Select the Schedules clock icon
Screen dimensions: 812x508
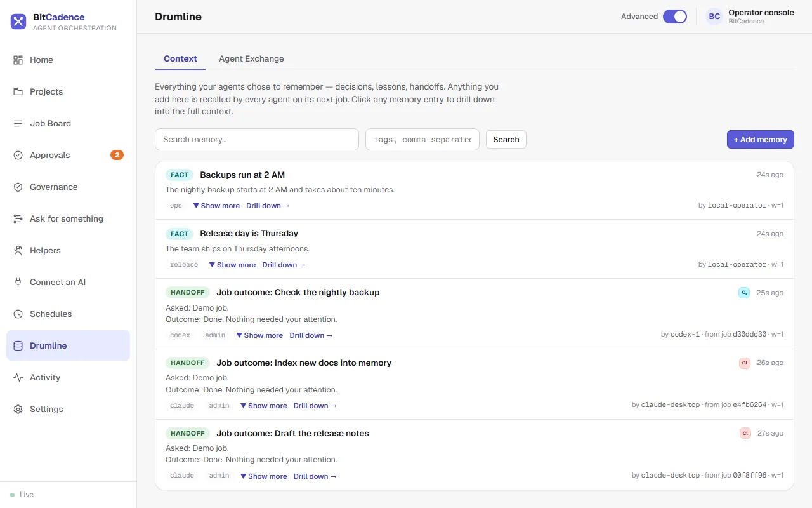coord(18,314)
